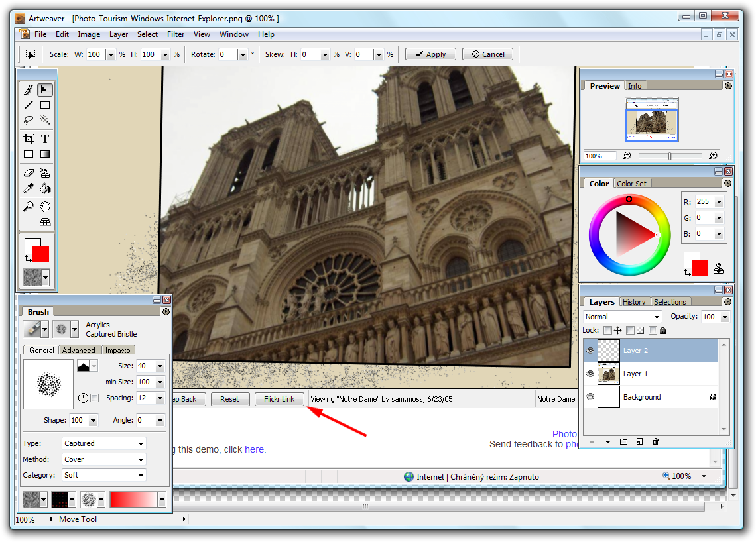Viewport: 756px width, 542px height.
Task: Open the Filter menu
Action: coord(176,34)
